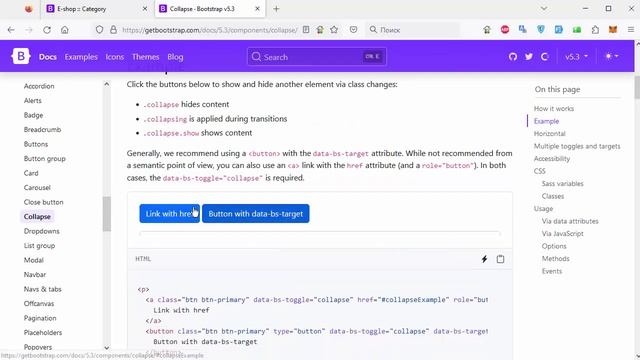The height and width of the screenshot is (360, 640).
Task: Click the Bootstrap logo in navbar
Action: coord(21,56)
